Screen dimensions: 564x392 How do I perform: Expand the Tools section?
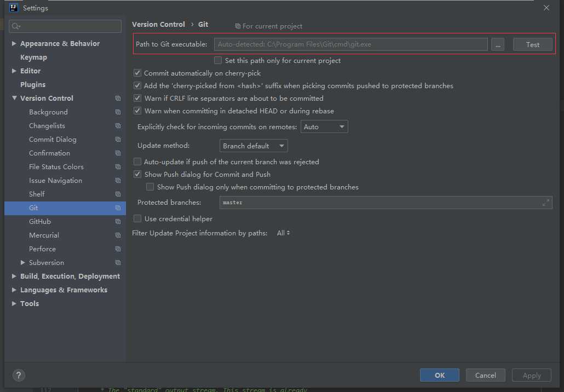(x=14, y=303)
